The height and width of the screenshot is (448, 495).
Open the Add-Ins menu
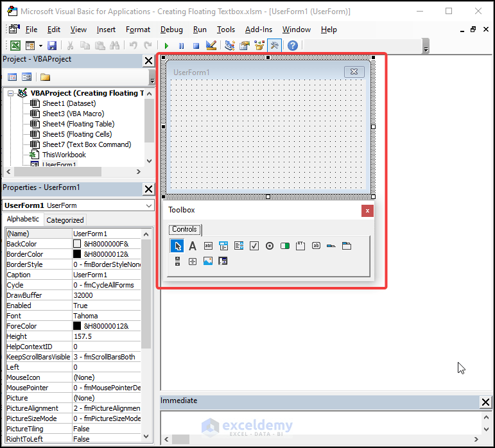tap(259, 30)
